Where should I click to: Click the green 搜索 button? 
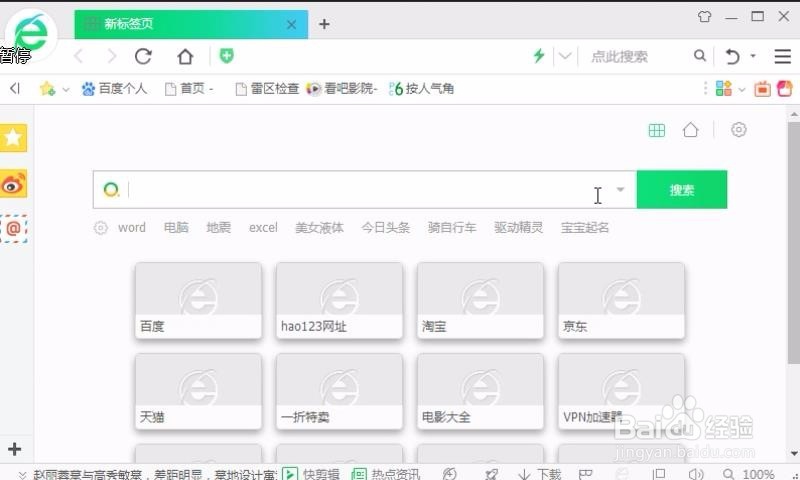point(682,190)
